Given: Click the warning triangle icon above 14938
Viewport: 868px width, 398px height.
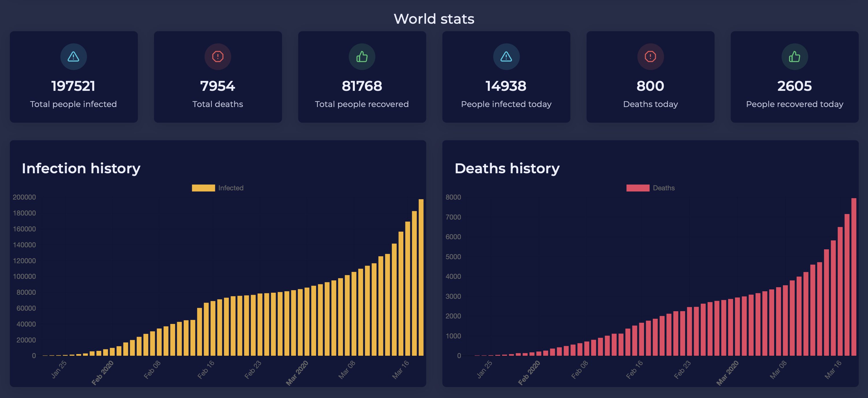Looking at the screenshot, I should point(506,57).
